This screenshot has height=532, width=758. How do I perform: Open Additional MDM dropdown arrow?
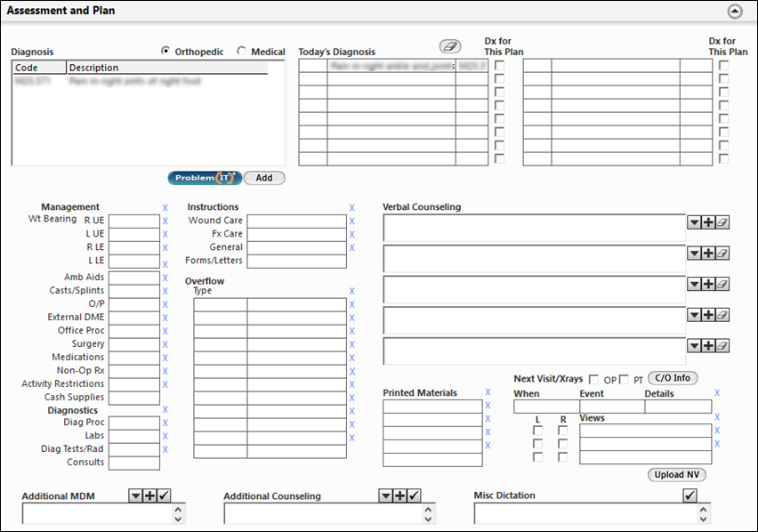pyautogui.click(x=136, y=496)
